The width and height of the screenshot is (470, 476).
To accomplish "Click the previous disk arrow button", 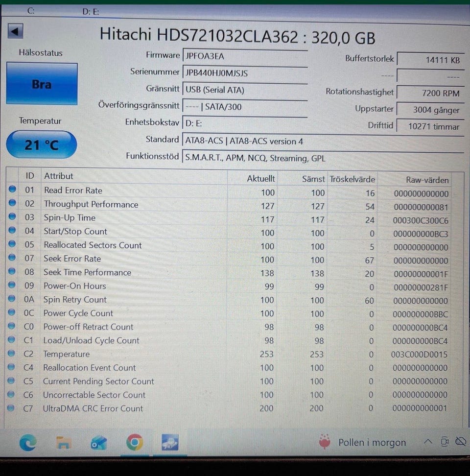I will [x=15, y=32].
